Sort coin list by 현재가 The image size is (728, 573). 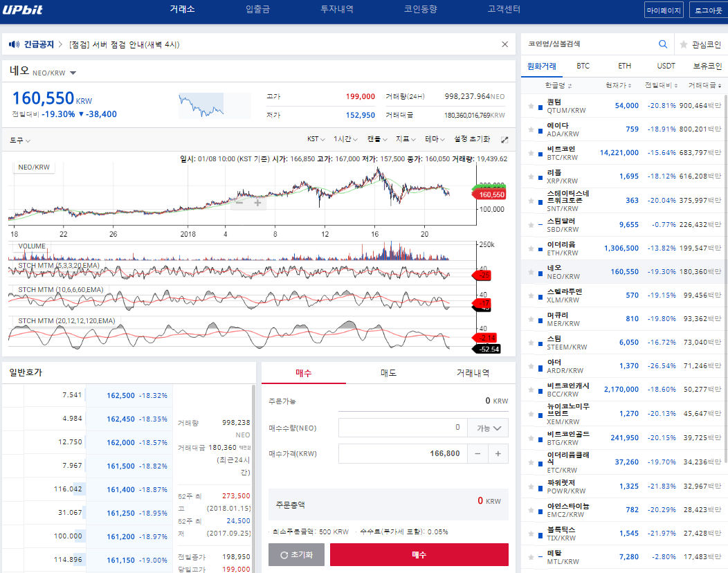point(619,85)
